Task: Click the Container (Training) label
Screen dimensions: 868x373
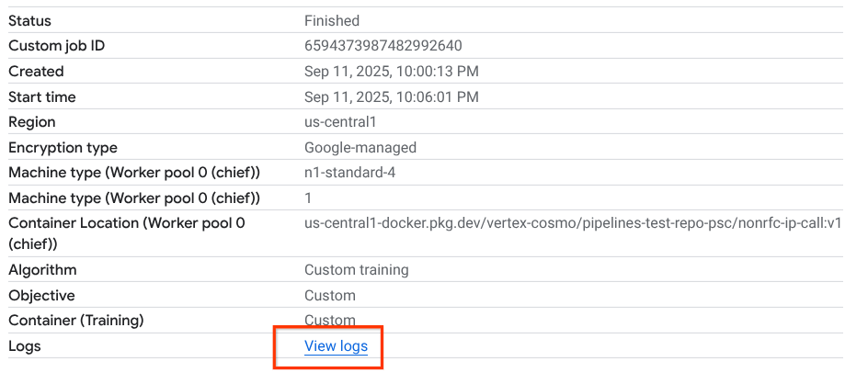Action: (76, 321)
